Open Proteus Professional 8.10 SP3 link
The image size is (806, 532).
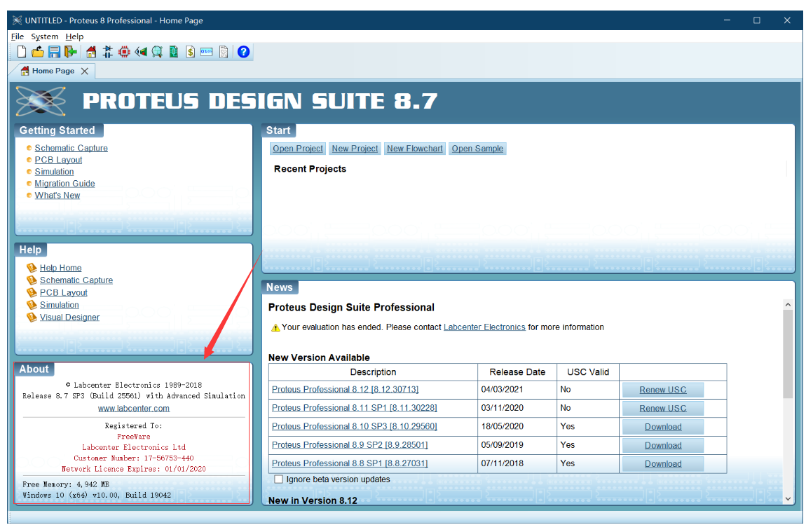click(x=354, y=426)
